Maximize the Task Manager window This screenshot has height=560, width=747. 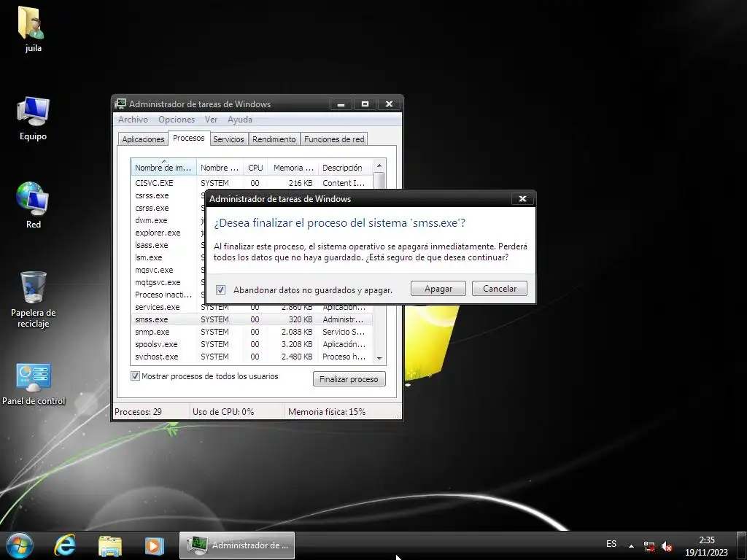click(365, 104)
